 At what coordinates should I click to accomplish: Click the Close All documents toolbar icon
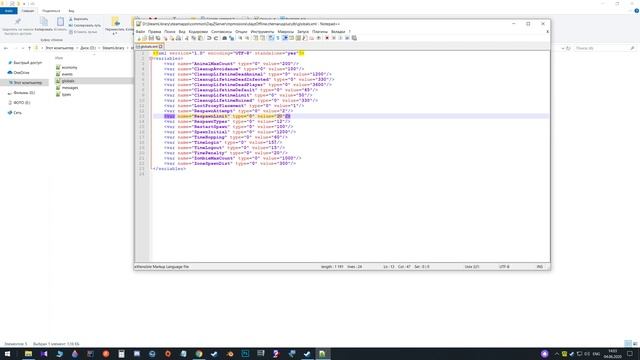[x=172, y=38]
